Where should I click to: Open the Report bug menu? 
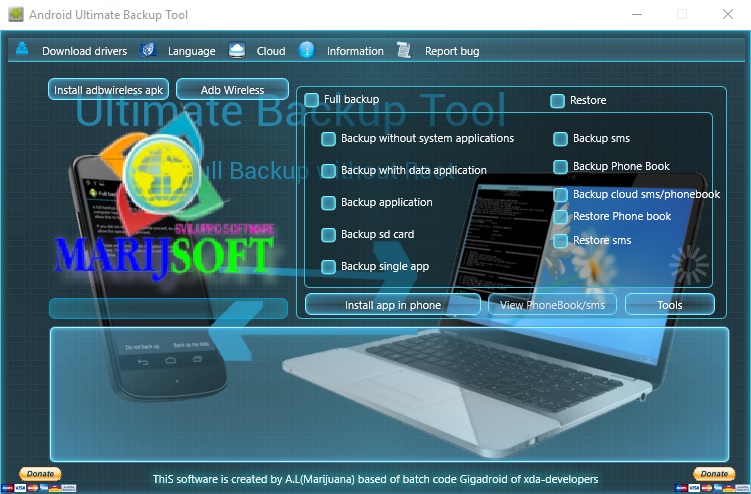click(x=452, y=51)
